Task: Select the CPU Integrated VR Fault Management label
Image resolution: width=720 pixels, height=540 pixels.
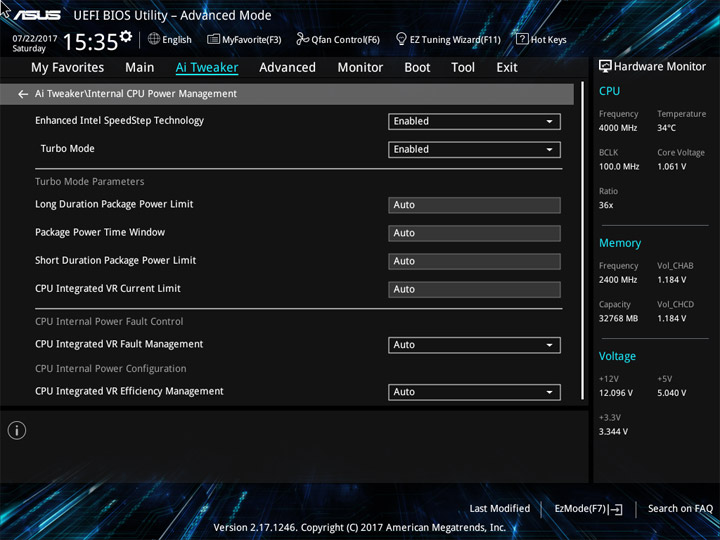Action: pos(119,344)
